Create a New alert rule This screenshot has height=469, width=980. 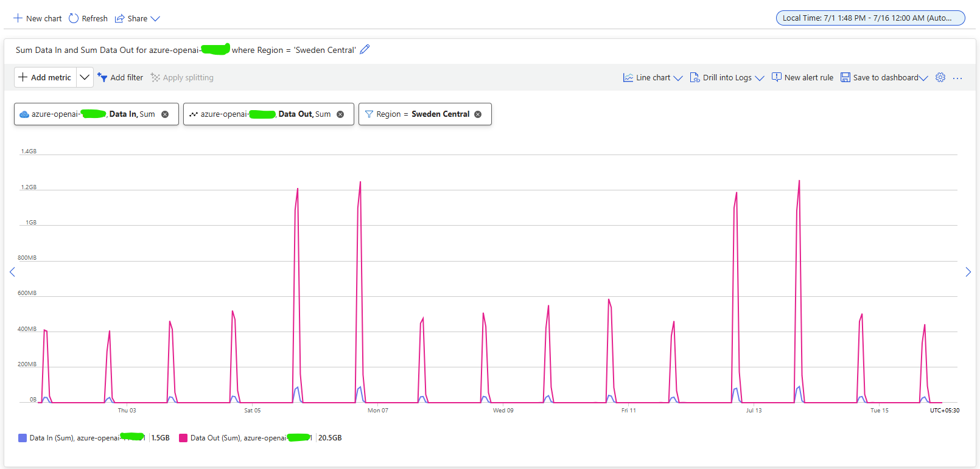pos(802,77)
